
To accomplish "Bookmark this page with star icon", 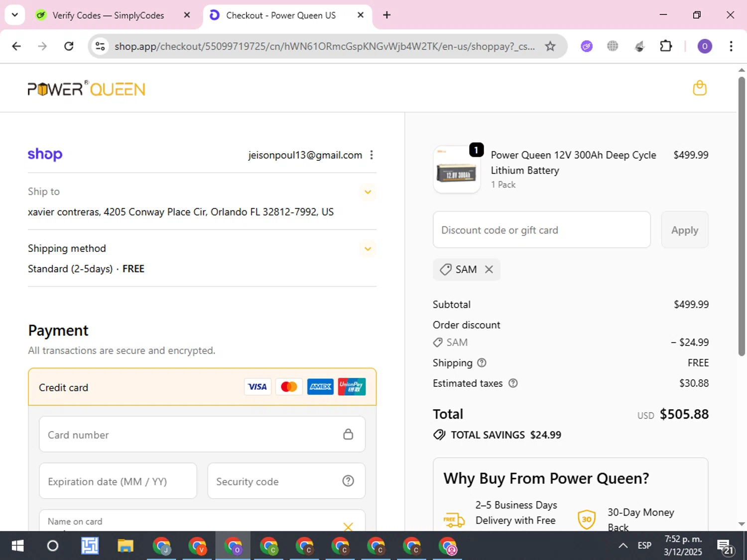I will pyautogui.click(x=550, y=46).
